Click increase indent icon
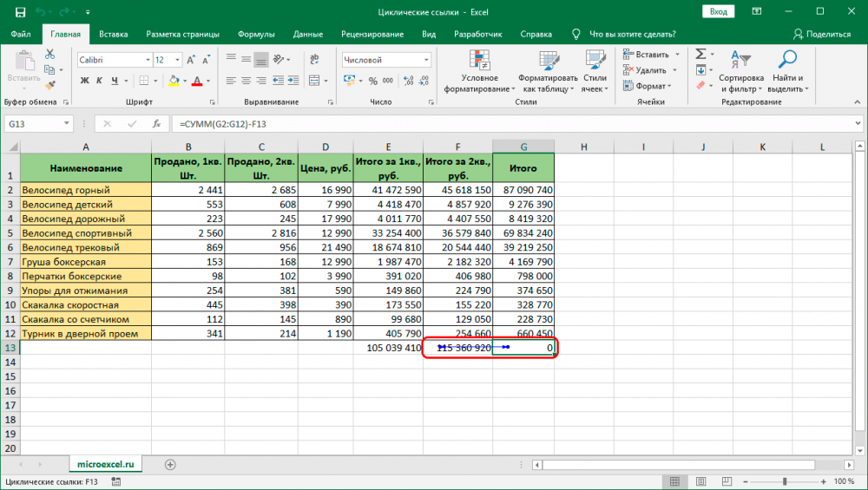 293,81
